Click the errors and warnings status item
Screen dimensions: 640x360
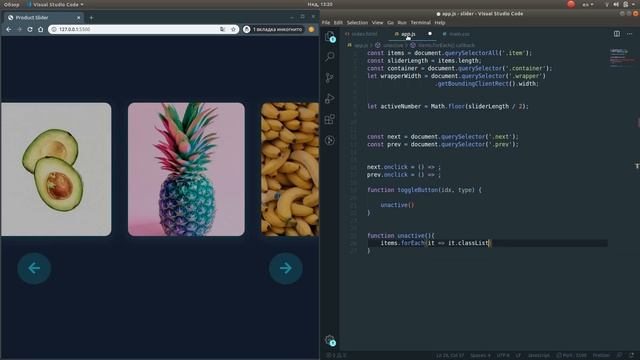point(336,356)
